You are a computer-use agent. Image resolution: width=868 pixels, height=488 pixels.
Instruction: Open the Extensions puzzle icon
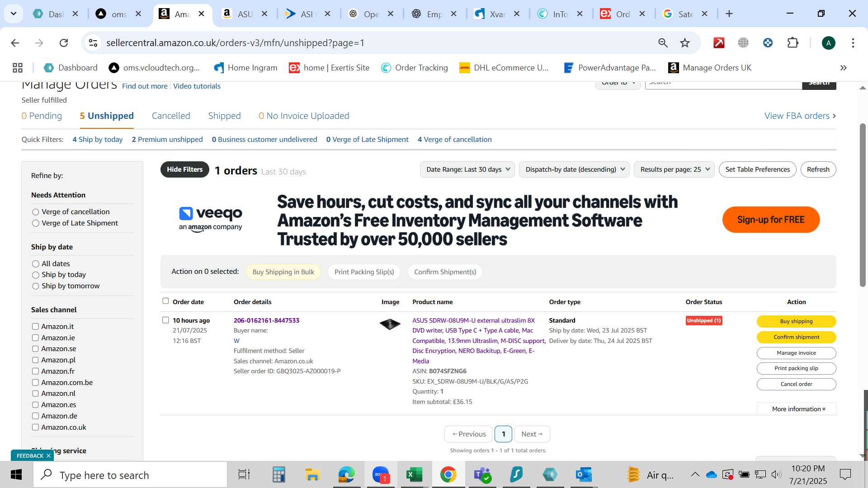[x=793, y=43]
